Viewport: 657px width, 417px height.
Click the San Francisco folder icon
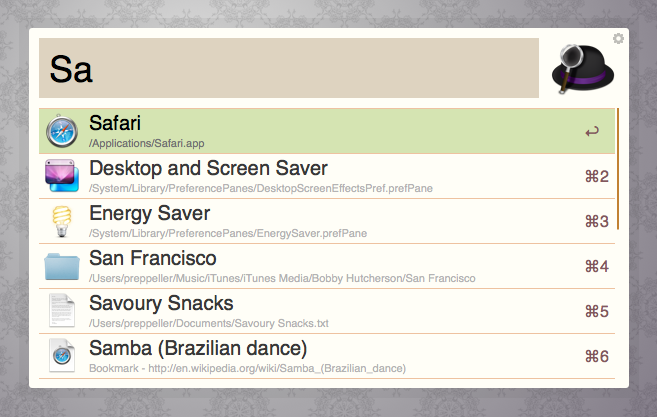[62, 266]
